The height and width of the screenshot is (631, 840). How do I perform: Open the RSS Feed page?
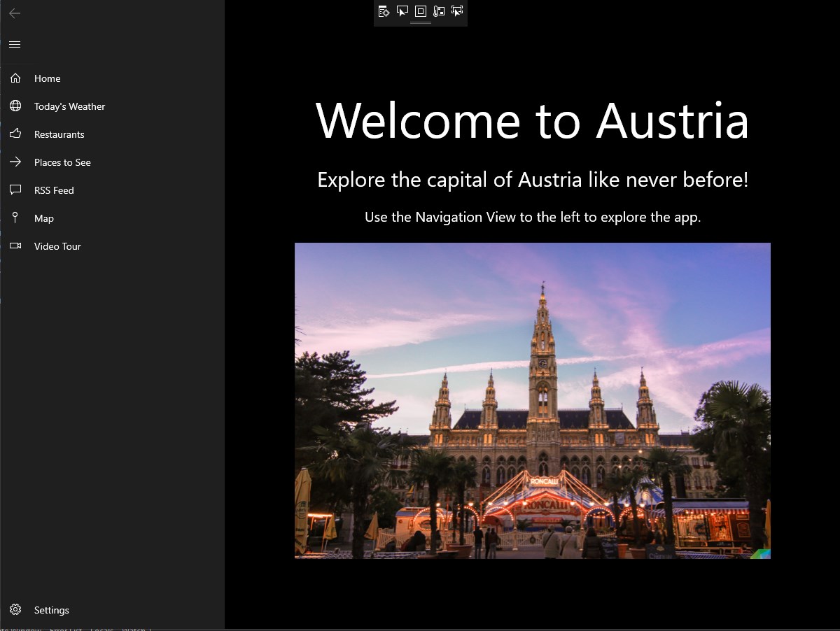click(112, 190)
